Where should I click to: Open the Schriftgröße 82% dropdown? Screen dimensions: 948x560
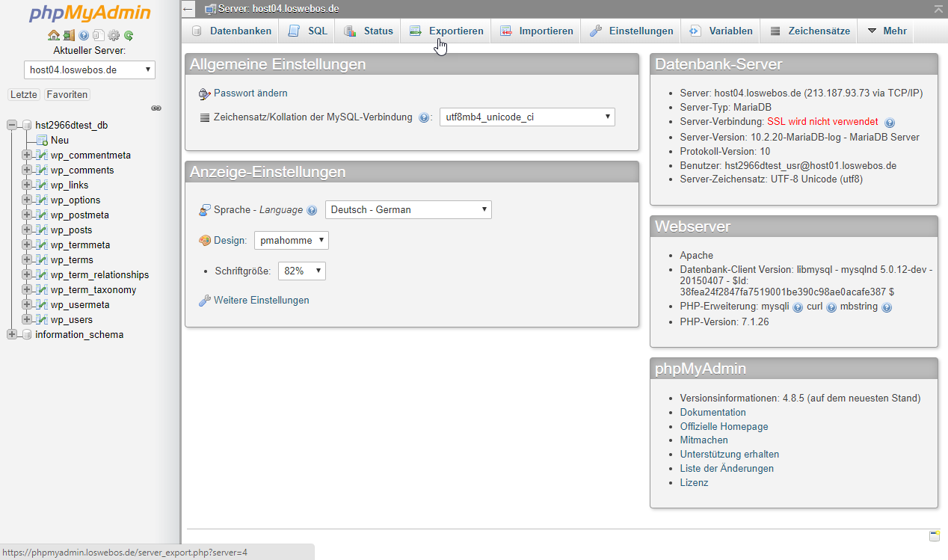click(301, 271)
